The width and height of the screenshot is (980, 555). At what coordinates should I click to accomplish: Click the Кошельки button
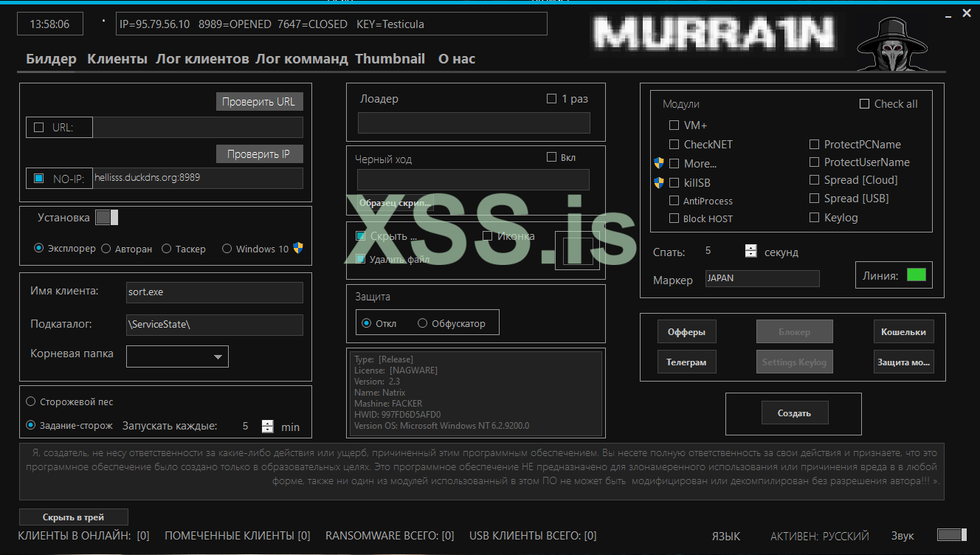903,332
